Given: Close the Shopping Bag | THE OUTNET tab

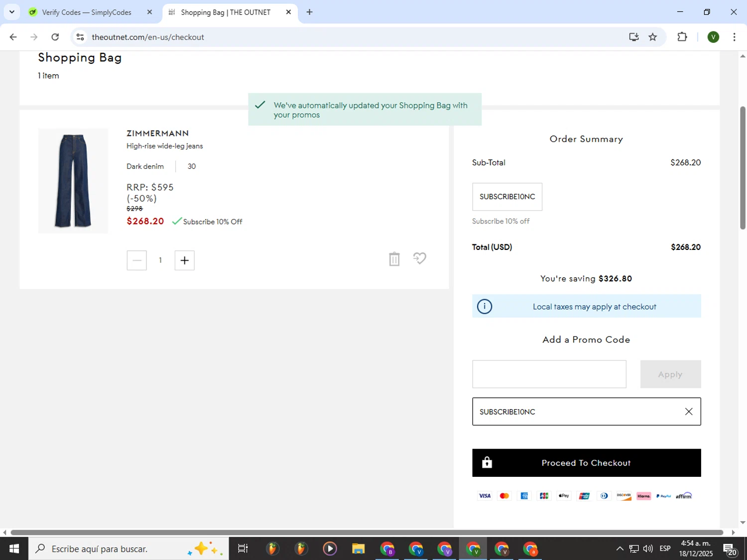Looking at the screenshot, I should (288, 12).
